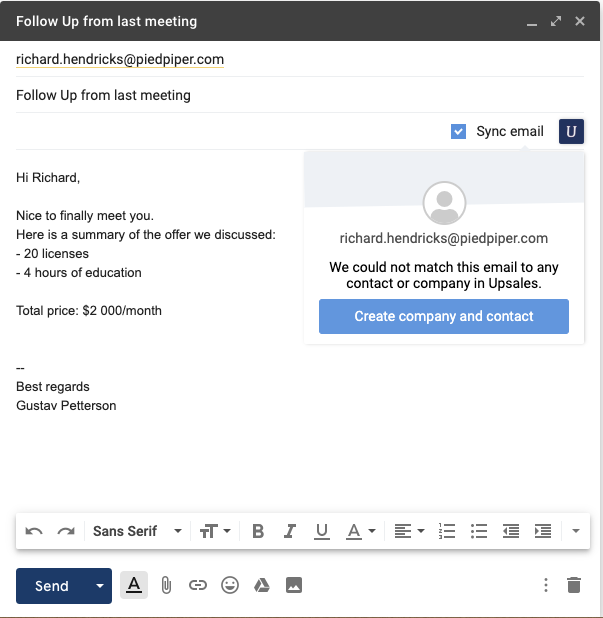The image size is (603, 618).
Task: Discard draft with the trash icon
Action: coord(574,585)
